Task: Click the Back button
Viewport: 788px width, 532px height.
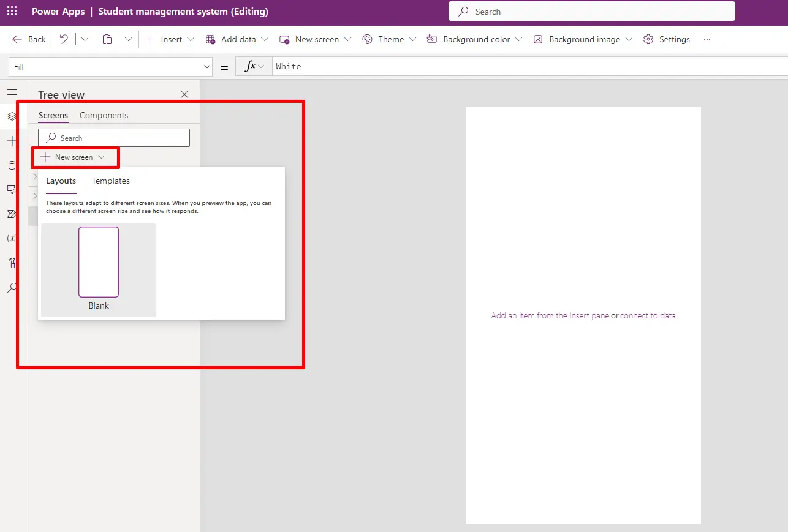Action: (x=28, y=39)
